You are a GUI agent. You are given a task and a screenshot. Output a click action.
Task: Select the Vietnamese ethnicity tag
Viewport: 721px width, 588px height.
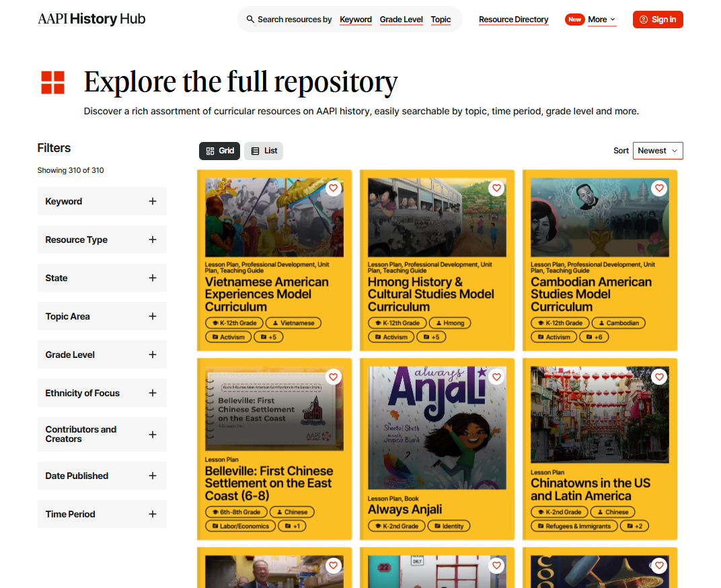click(x=293, y=323)
